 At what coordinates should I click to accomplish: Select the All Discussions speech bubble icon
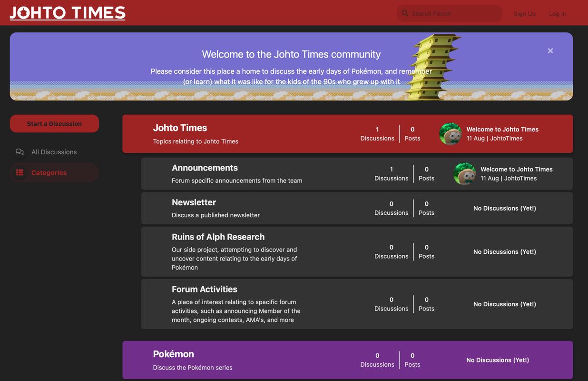[20, 151]
